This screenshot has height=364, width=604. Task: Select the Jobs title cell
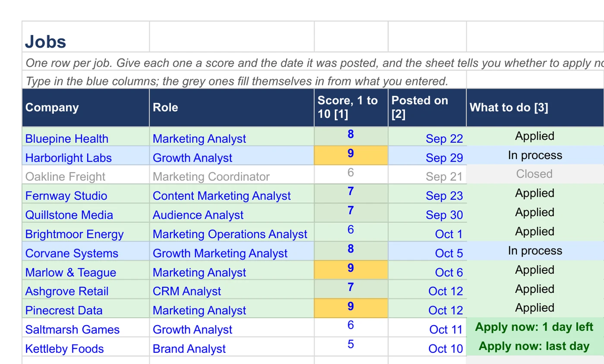86,37
